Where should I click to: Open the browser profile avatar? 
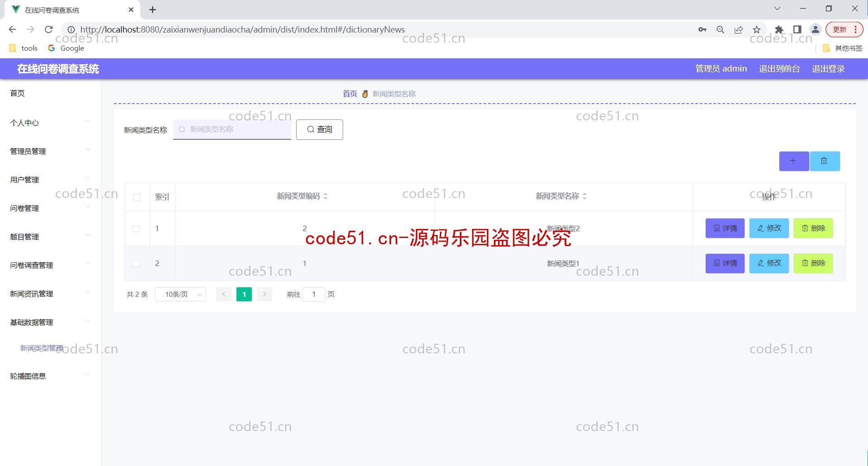pyautogui.click(x=815, y=29)
